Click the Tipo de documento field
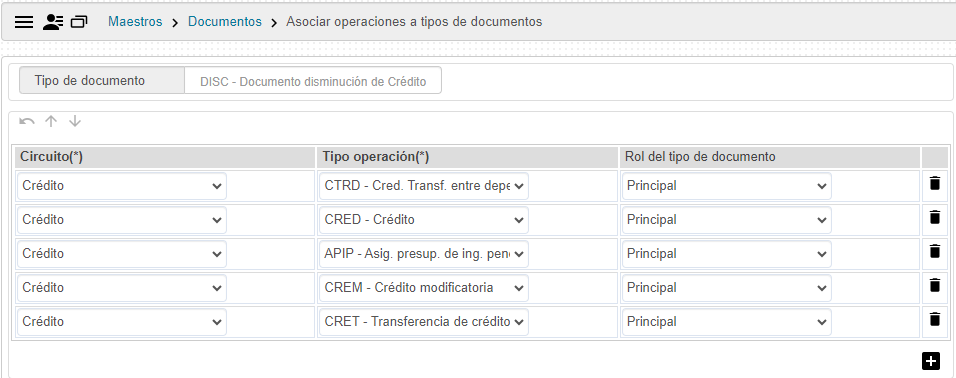The image size is (956, 378). coord(313,81)
